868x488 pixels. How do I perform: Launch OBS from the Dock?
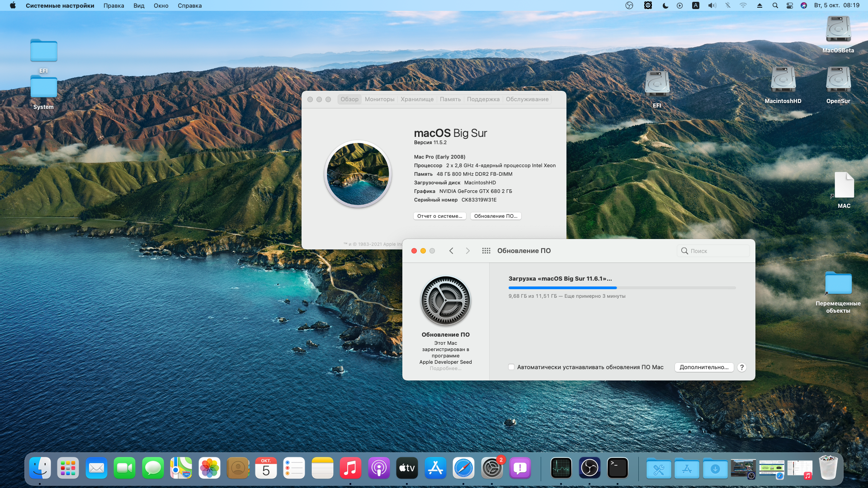[x=590, y=468]
